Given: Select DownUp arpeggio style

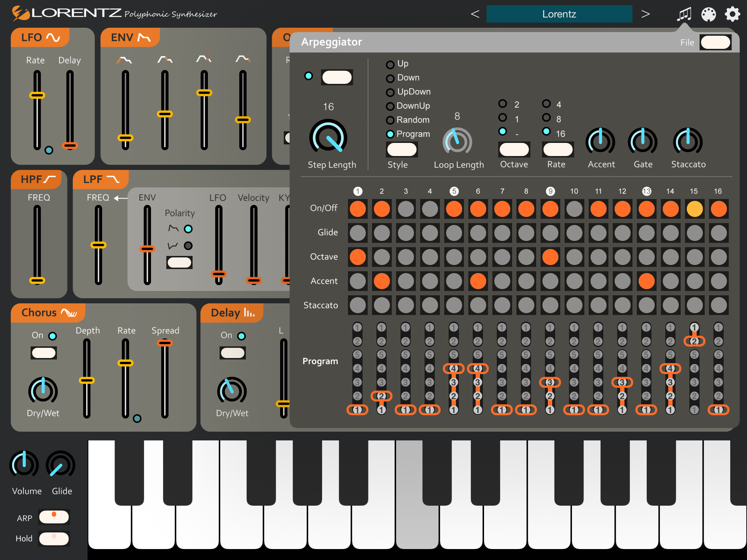Looking at the screenshot, I should coord(390,106).
